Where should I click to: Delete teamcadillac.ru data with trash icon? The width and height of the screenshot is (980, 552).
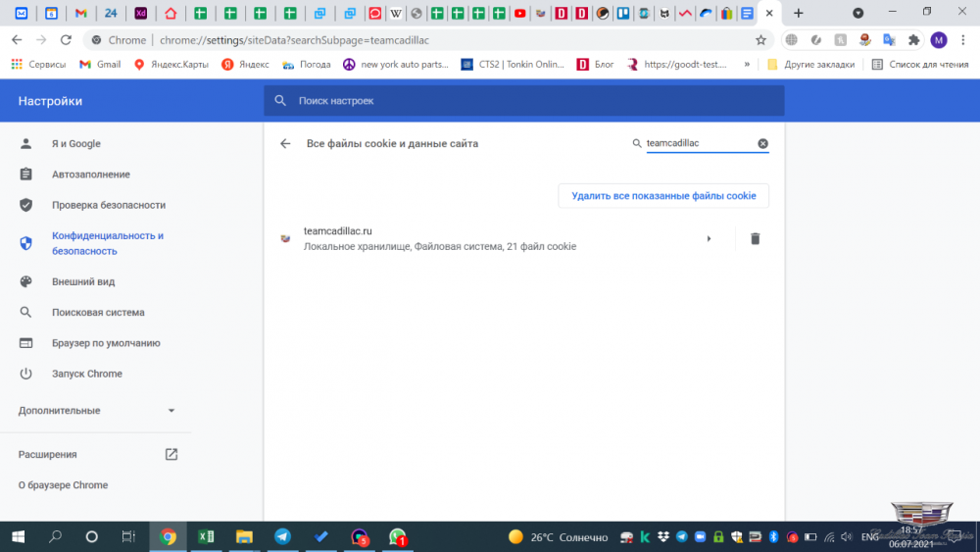coord(755,239)
